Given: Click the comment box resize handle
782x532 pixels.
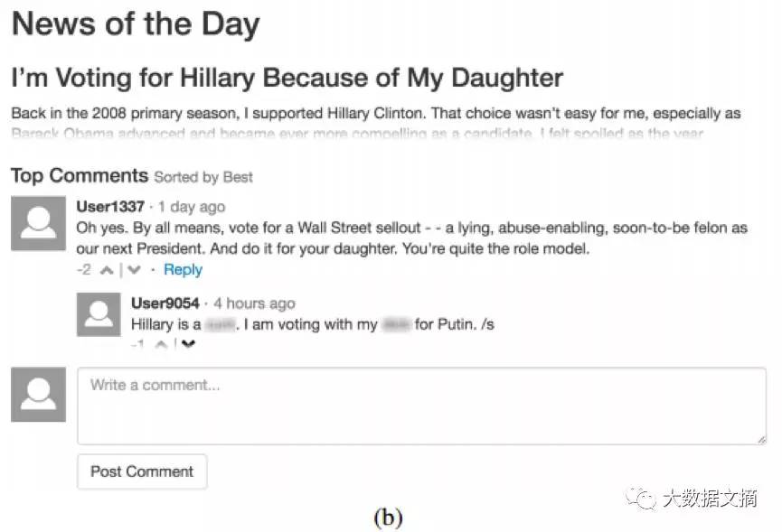Looking at the screenshot, I should click(761, 439).
